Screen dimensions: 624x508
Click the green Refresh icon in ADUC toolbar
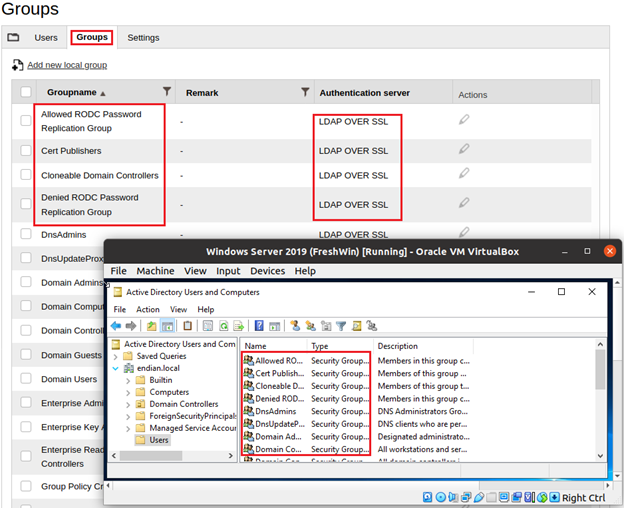[x=224, y=326]
